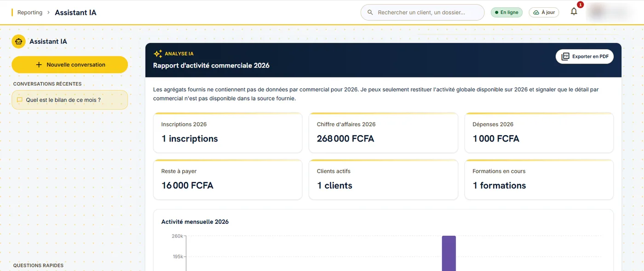Click the search magnifier icon
This screenshot has height=271, width=644.
coord(370,12)
